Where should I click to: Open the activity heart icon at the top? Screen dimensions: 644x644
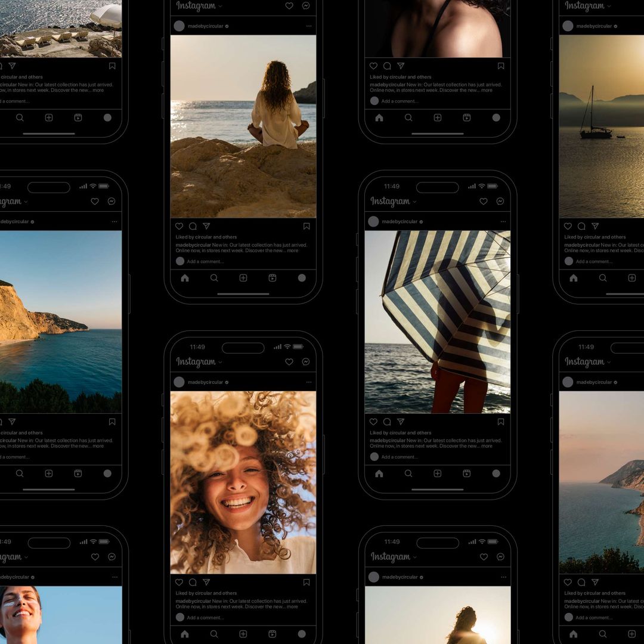[x=289, y=362]
